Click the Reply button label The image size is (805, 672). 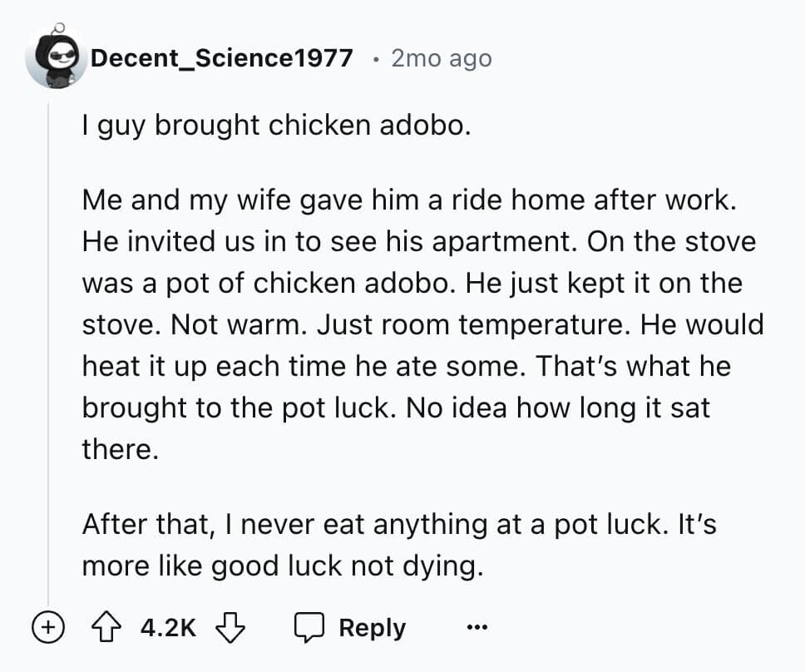tap(373, 627)
